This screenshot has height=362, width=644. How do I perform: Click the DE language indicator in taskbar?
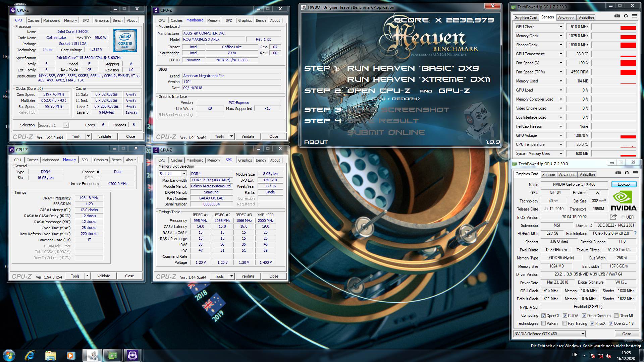coord(575,355)
